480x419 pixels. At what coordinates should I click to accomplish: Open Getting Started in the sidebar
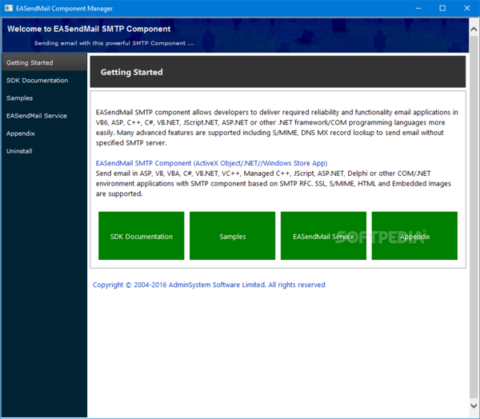44,63
